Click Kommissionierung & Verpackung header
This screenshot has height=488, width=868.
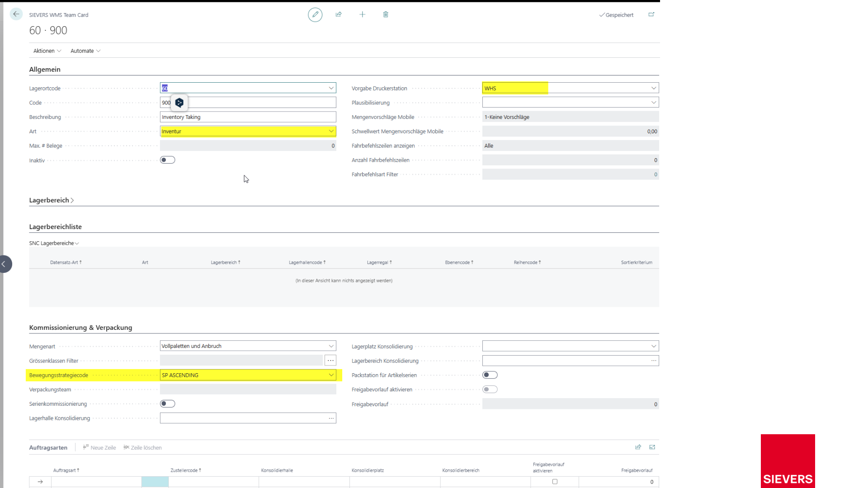coord(80,328)
